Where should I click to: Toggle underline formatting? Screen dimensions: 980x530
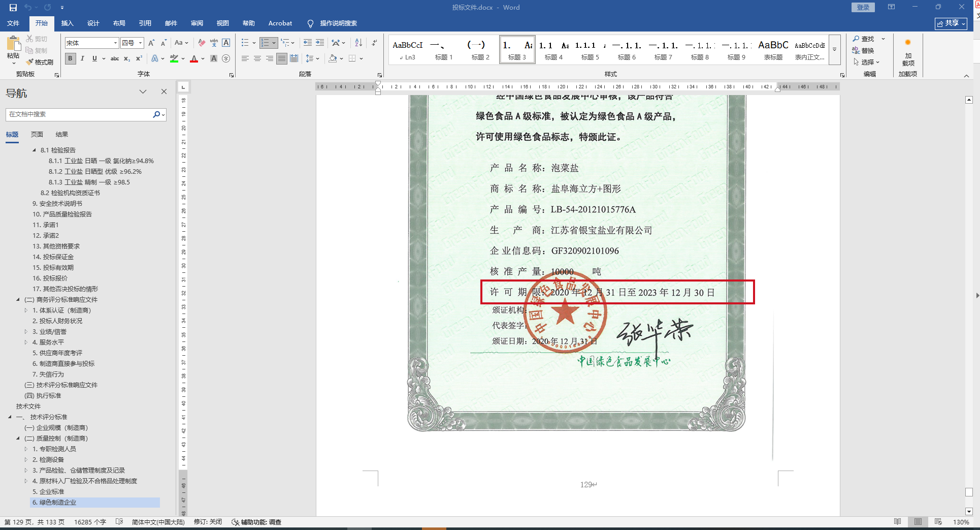pyautogui.click(x=94, y=58)
